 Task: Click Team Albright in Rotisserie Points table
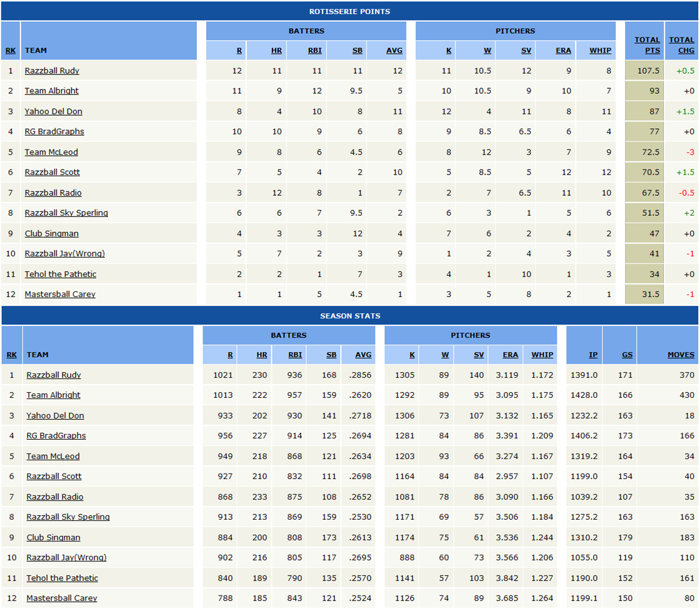[52, 91]
